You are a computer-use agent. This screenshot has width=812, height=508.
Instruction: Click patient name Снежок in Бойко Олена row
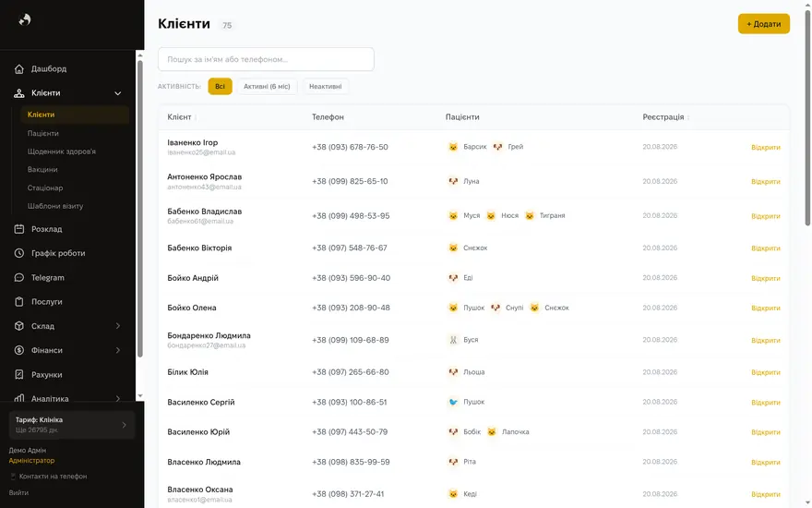coord(556,308)
